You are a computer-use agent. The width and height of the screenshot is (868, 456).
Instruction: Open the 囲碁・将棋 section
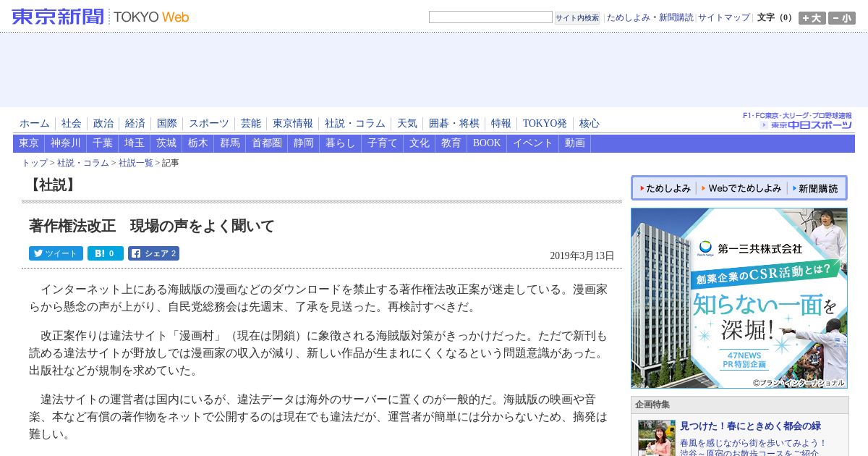click(454, 124)
